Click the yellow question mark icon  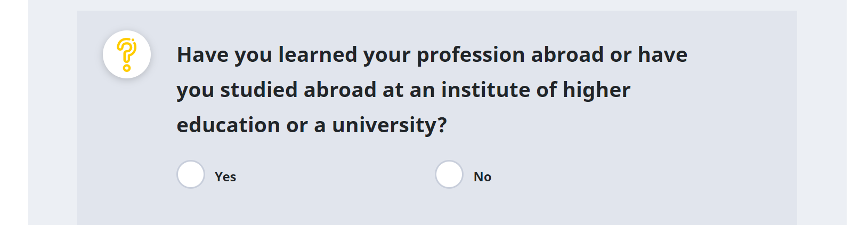click(x=127, y=54)
